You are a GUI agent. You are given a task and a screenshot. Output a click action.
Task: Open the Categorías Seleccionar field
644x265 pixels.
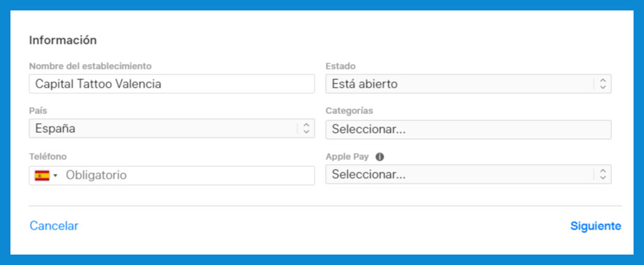469,129
